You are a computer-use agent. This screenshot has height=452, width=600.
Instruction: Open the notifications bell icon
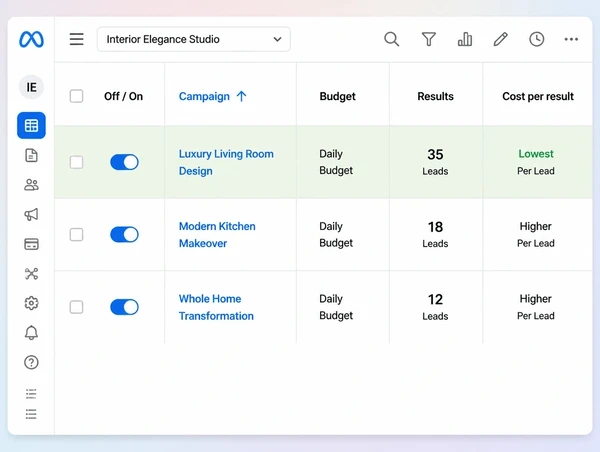pyautogui.click(x=31, y=333)
